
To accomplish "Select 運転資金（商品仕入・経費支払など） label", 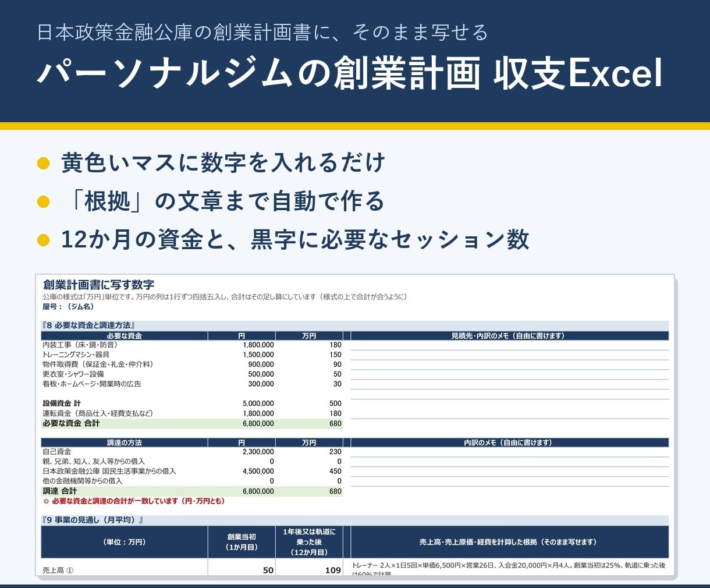I will point(98,413).
